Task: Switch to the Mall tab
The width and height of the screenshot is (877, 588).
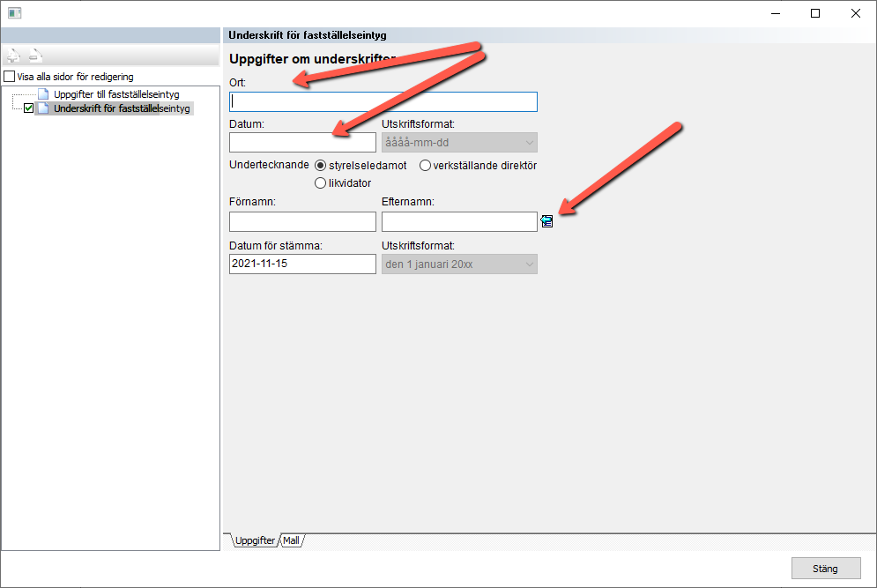Action: coord(291,540)
